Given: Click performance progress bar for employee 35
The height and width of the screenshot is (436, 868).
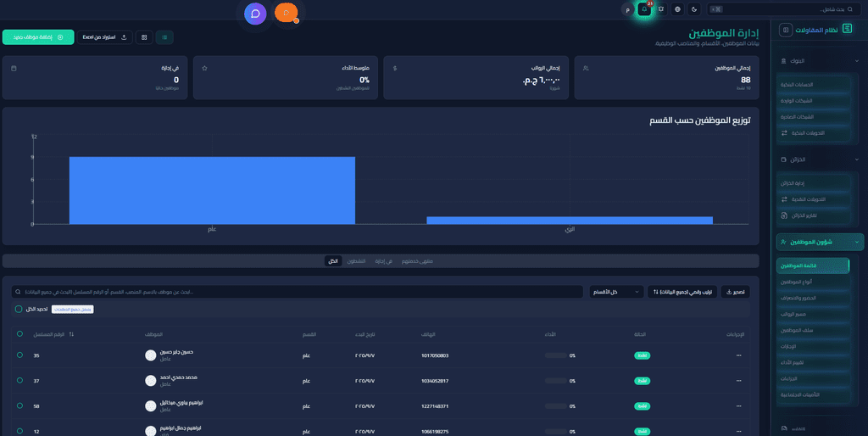Looking at the screenshot, I should (x=556, y=355).
